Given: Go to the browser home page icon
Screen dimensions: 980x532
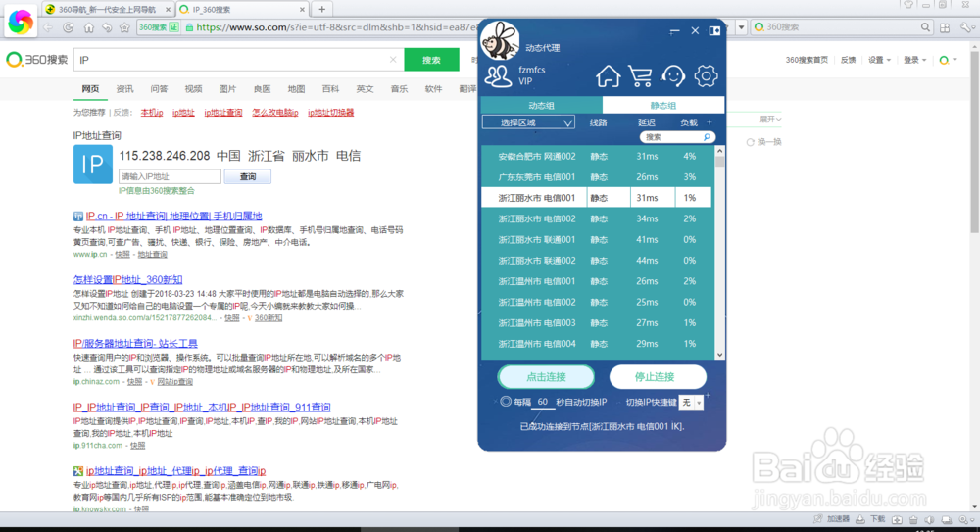Looking at the screenshot, I should 89,27.
